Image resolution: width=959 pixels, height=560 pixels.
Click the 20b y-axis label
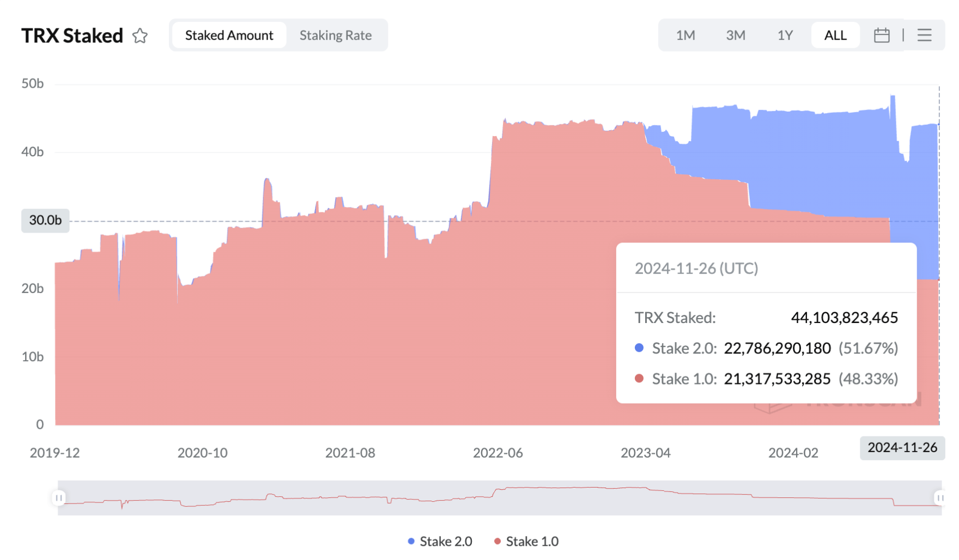pos(33,289)
